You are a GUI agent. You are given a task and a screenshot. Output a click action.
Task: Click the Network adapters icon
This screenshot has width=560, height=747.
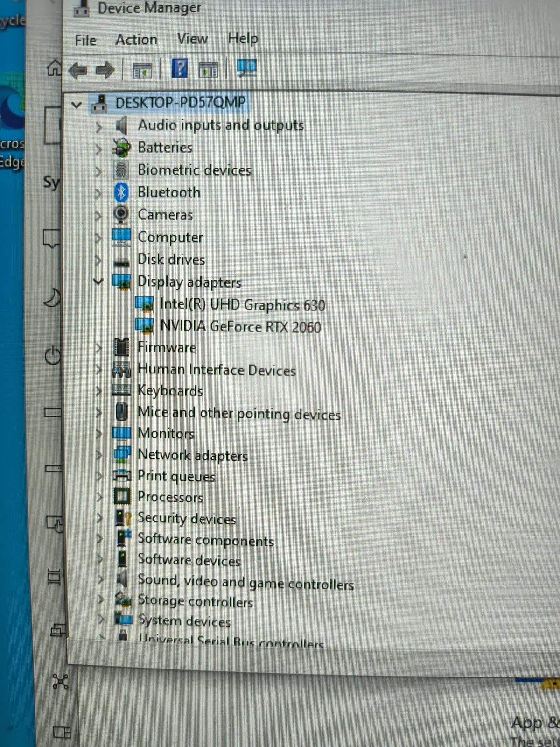122,454
